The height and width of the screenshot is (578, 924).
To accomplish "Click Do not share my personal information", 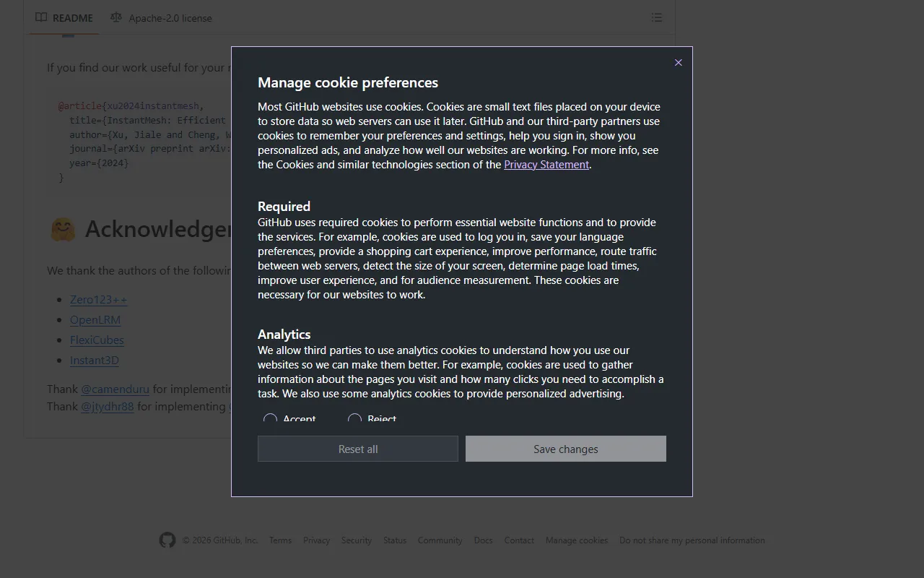I will pos(692,540).
